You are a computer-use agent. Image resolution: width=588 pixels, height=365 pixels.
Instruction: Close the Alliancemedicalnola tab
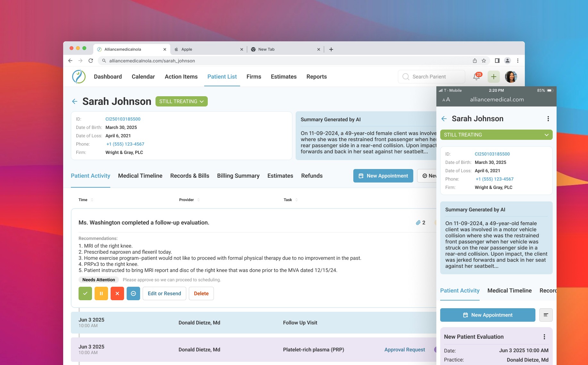tap(165, 49)
